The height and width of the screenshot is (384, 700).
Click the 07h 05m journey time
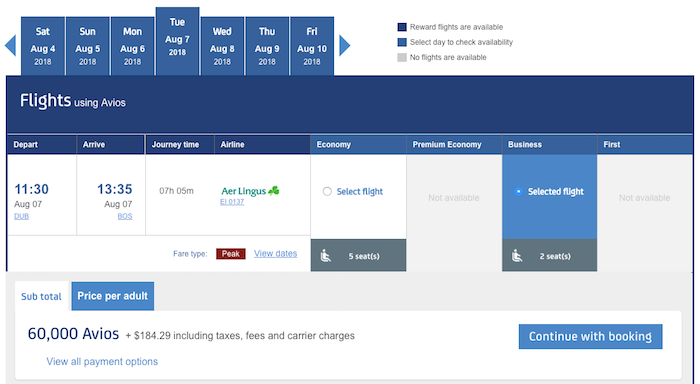[x=176, y=191]
